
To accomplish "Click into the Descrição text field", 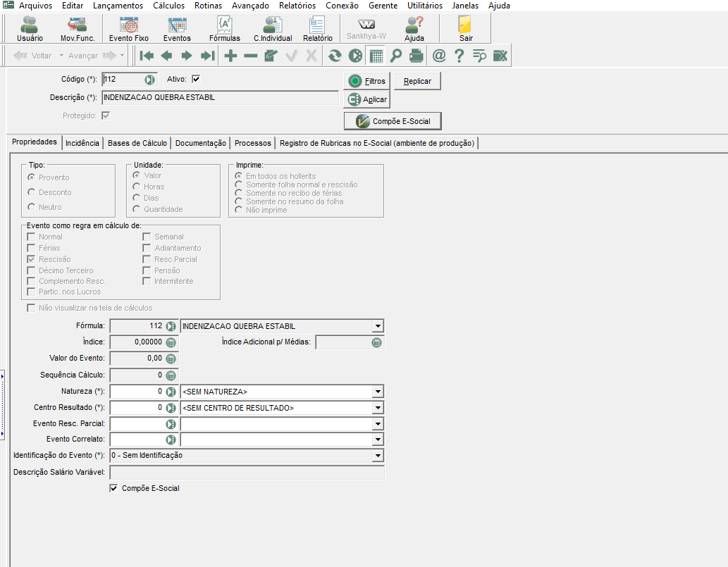I will click(x=220, y=97).
